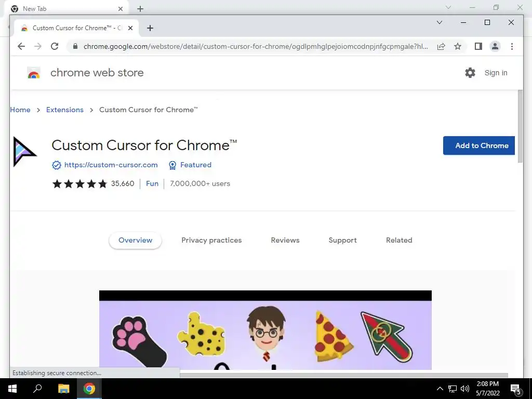The height and width of the screenshot is (399, 532).
Task: Click the Custom Cursor extension arrow icon
Action: coord(24,152)
